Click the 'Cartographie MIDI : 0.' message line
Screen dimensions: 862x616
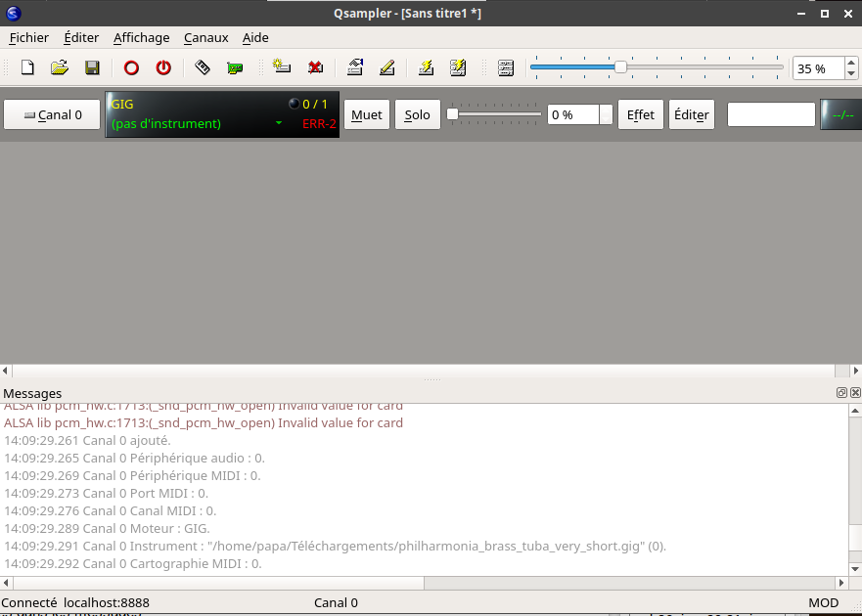point(132,563)
